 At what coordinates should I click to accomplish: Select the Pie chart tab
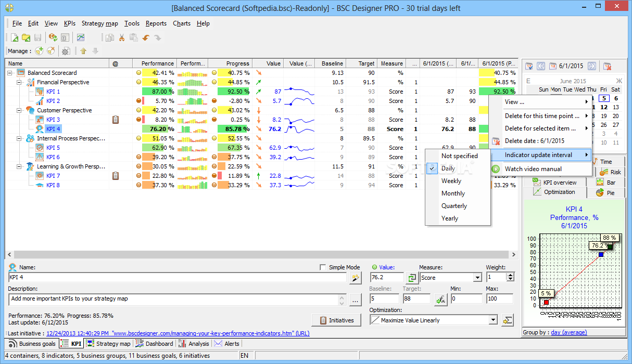pos(605,192)
